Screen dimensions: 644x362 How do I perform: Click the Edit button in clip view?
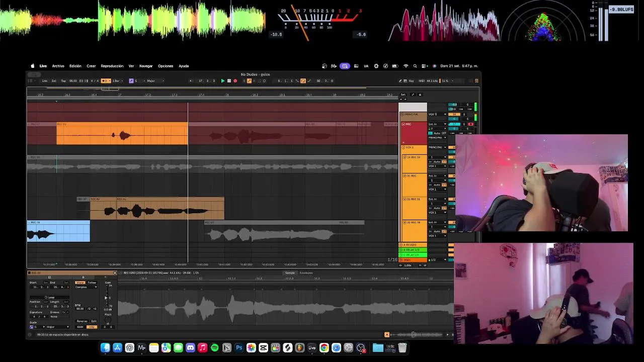94,321
